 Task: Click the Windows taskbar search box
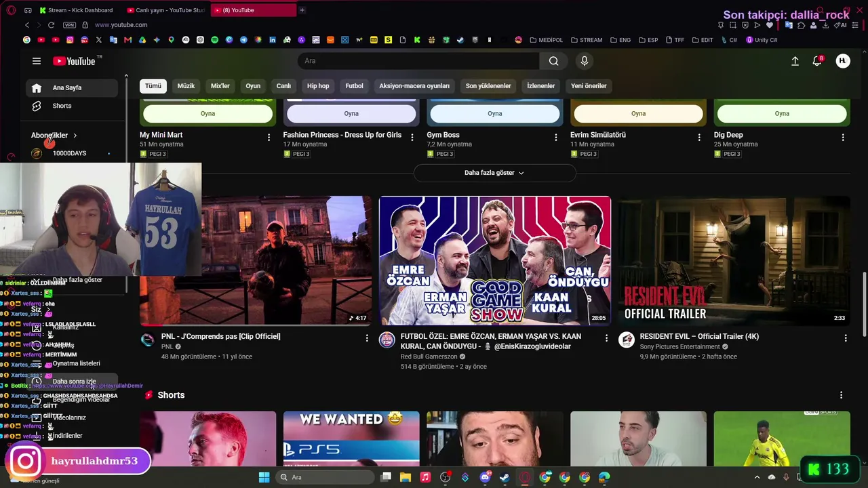325,477
